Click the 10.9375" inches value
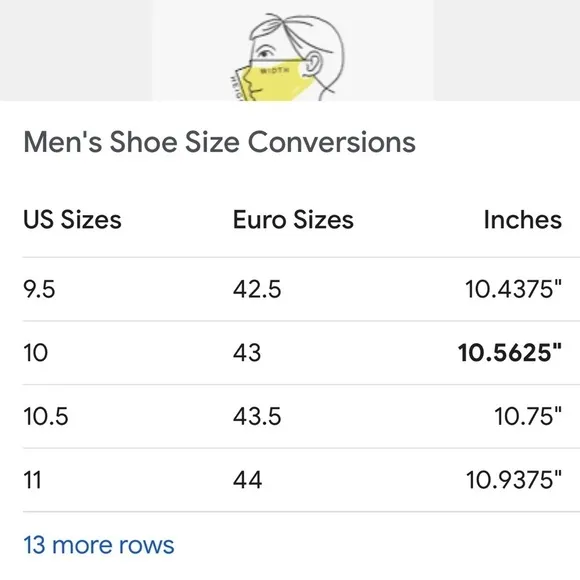 coord(514,480)
